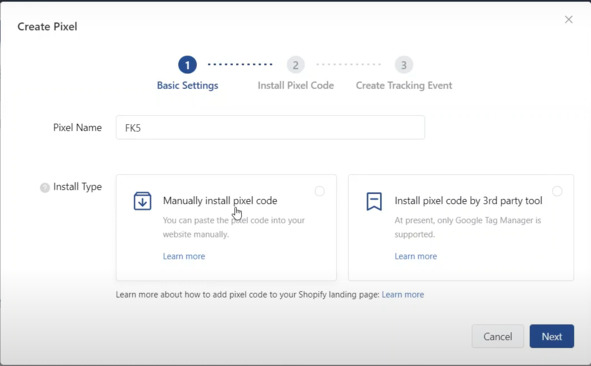Viewport: 591px width, 366px height.
Task: Click the Install Pixel Code step label
Action: point(296,86)
